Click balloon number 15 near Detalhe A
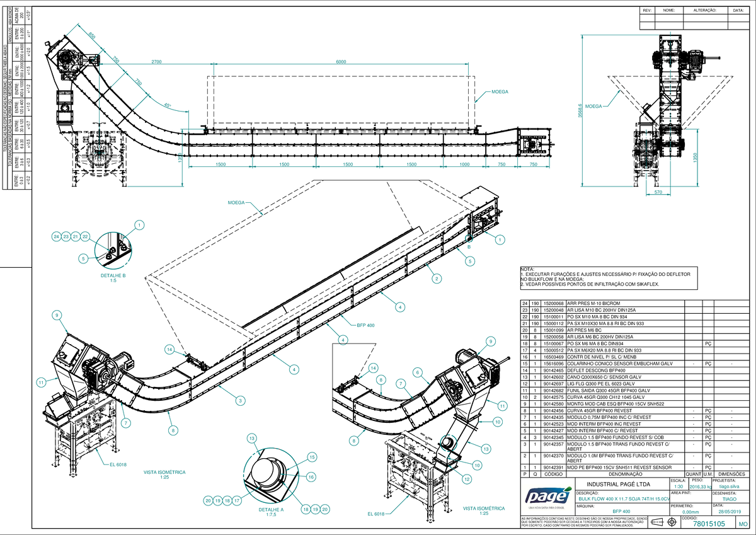This screenshot has height=535, width=756. [x=311, y=457]
